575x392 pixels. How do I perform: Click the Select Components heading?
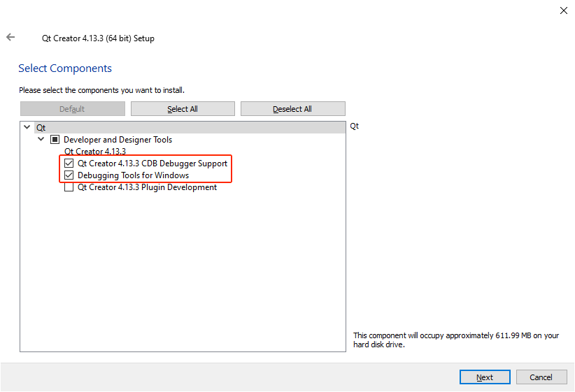pyautogui.click(x=65, y=68)
